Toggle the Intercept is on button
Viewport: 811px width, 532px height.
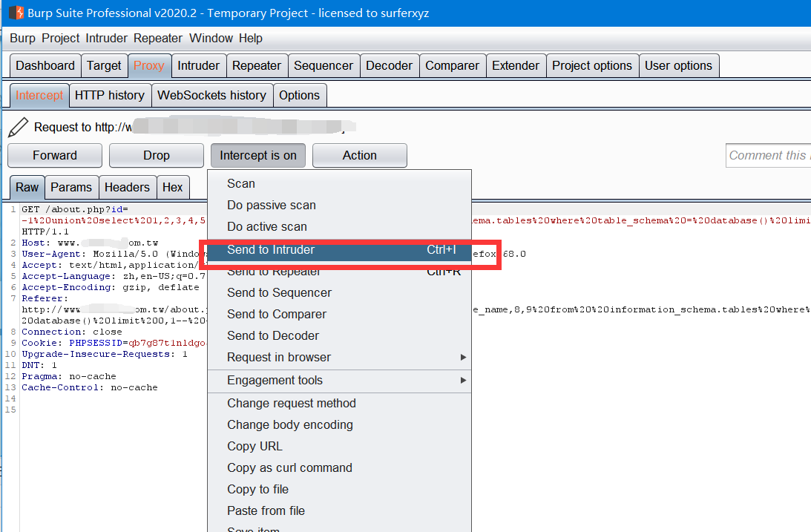(x=258, y=156)
